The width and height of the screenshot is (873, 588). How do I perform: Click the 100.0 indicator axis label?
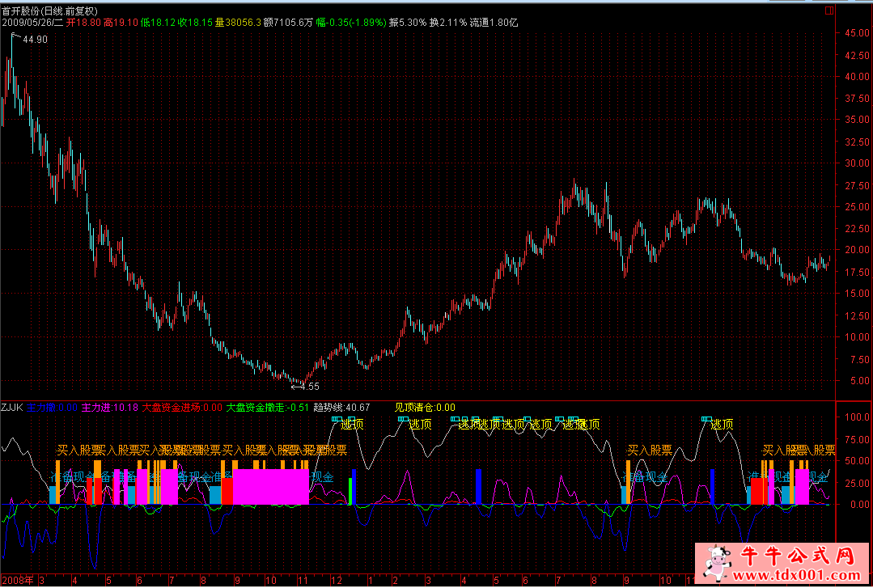(857, 417)
